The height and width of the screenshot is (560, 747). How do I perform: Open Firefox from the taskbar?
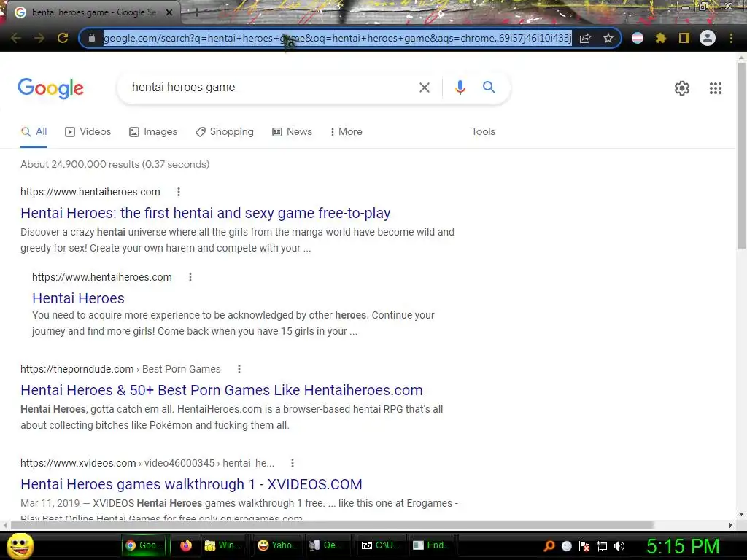(186, 545)
